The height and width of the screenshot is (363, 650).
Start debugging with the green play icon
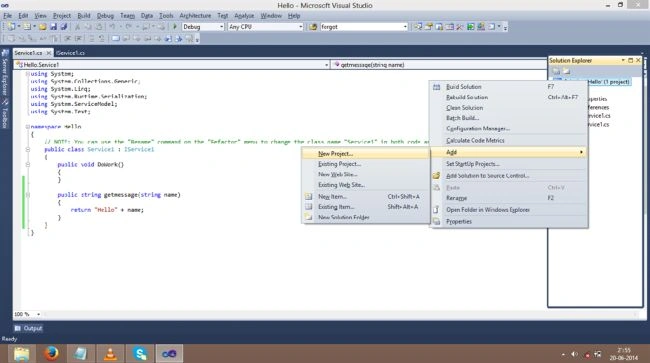[175, 27]
